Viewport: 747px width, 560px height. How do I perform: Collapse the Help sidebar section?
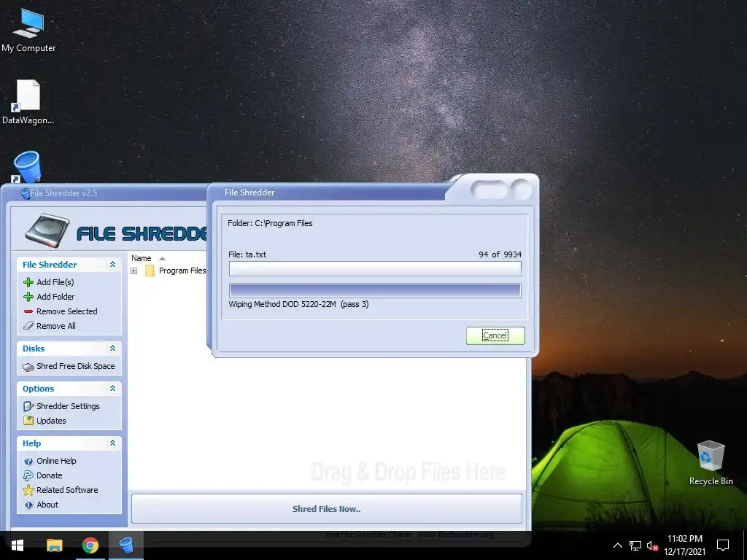tap(112, 443)
